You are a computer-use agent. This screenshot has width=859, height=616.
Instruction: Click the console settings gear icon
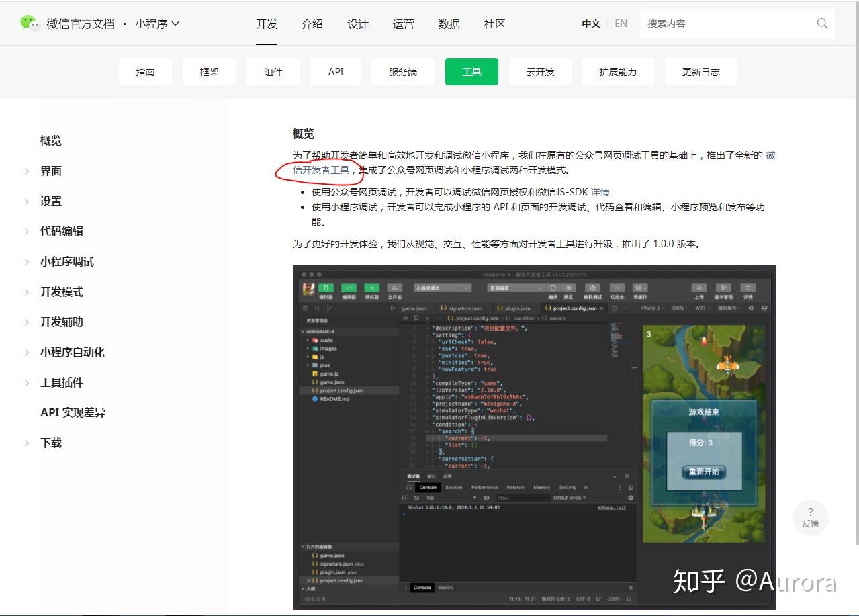click(631, 498)
